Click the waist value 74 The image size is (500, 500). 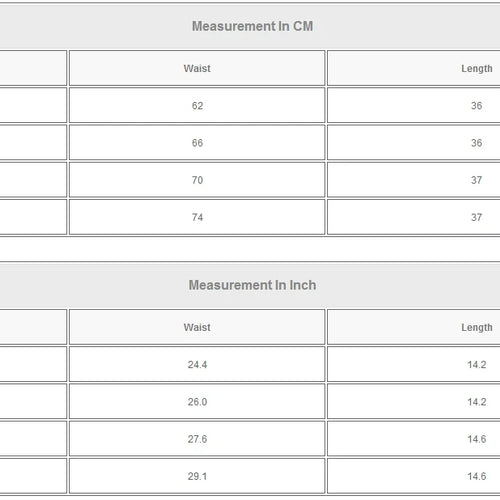(197, 217)
